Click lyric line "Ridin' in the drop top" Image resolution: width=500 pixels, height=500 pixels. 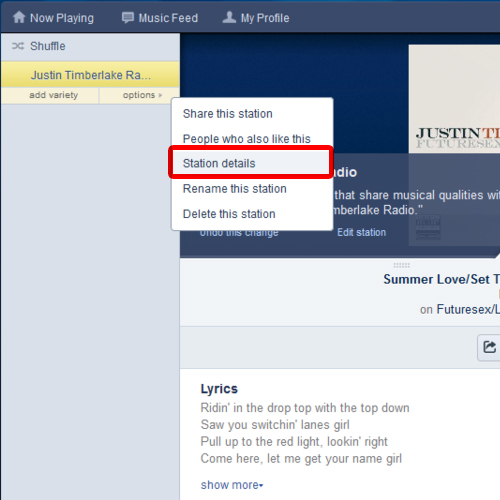[x=305, y=408]
